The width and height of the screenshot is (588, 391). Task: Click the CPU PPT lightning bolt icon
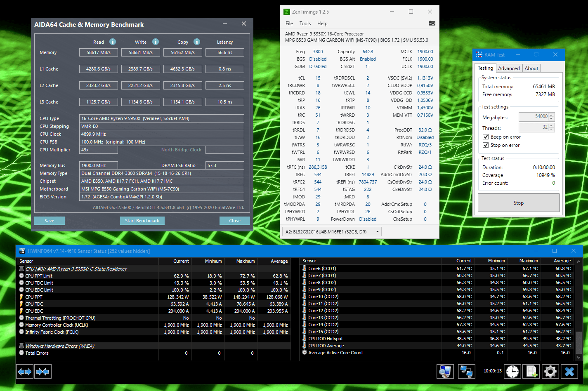pos(21,297)
